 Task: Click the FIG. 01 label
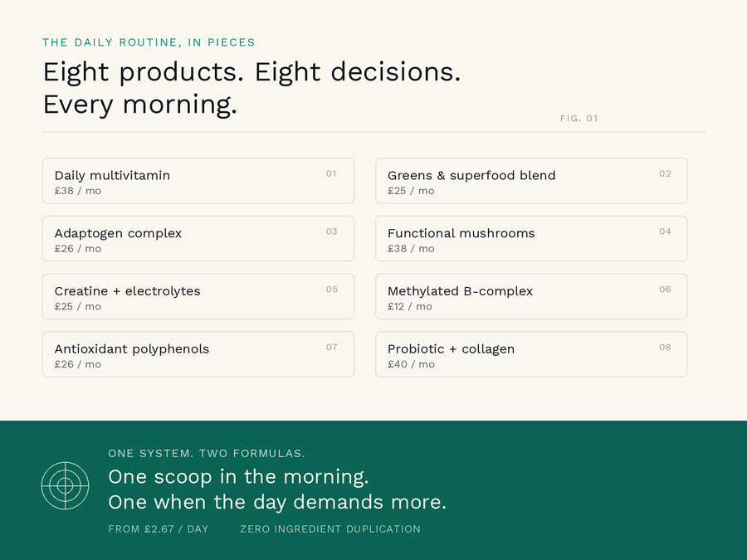[x=579, y=118]
